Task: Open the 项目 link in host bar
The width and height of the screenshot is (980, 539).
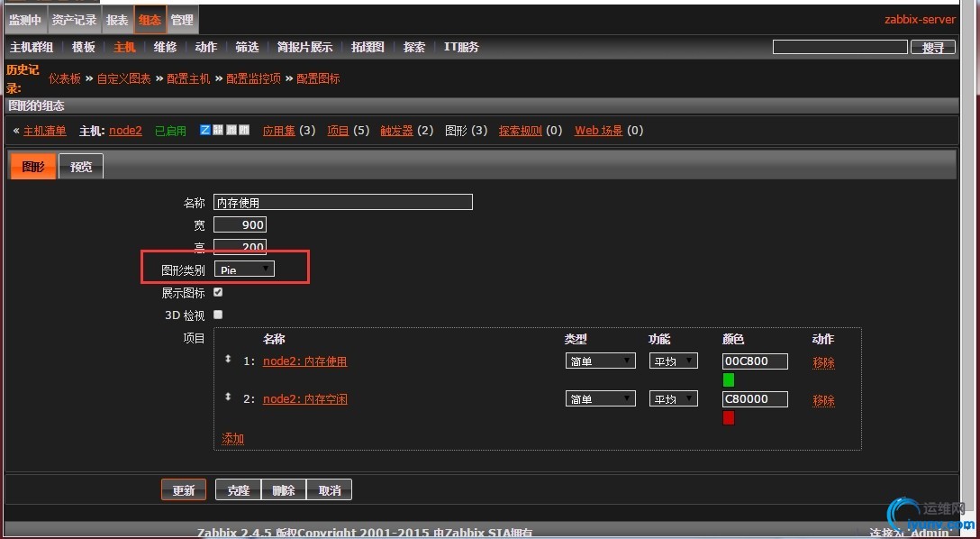Action: tap(338, 131)
